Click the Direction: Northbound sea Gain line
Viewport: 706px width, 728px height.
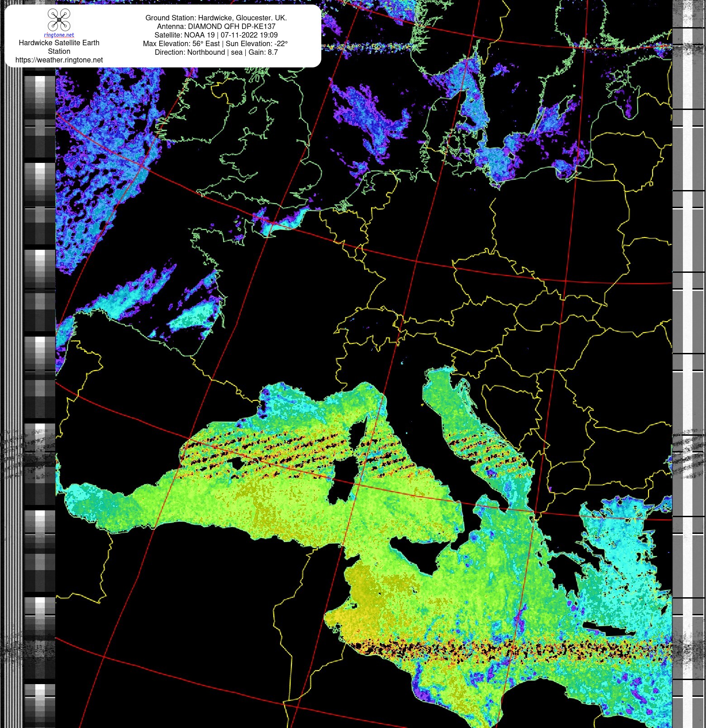pyautogui.click(x=216, y=52)
